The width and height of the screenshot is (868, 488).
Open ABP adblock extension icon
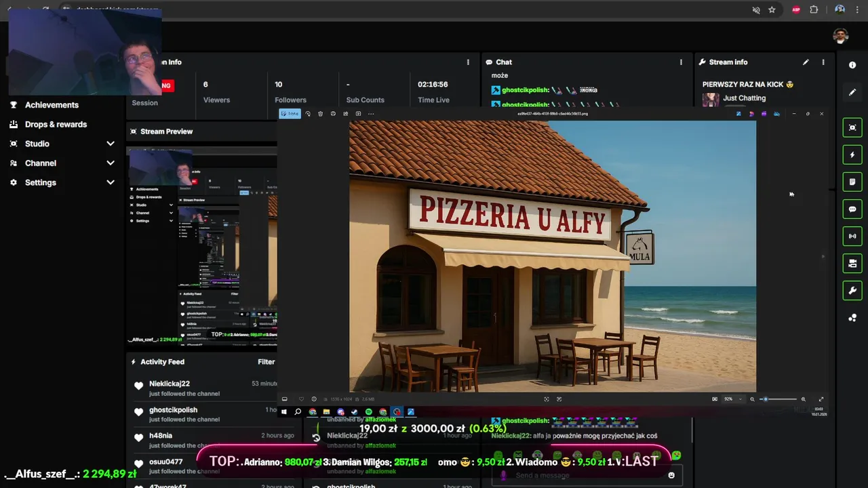point(796,10)
